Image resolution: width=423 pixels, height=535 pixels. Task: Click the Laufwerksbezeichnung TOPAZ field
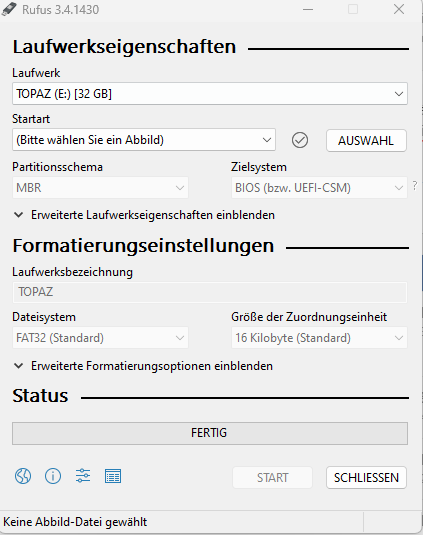[x=210, y=292]
